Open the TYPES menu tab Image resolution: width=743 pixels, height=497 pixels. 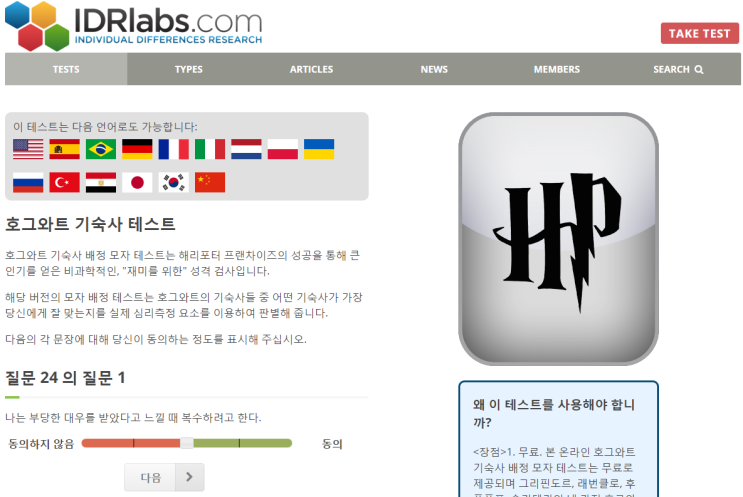coord(189,69)
